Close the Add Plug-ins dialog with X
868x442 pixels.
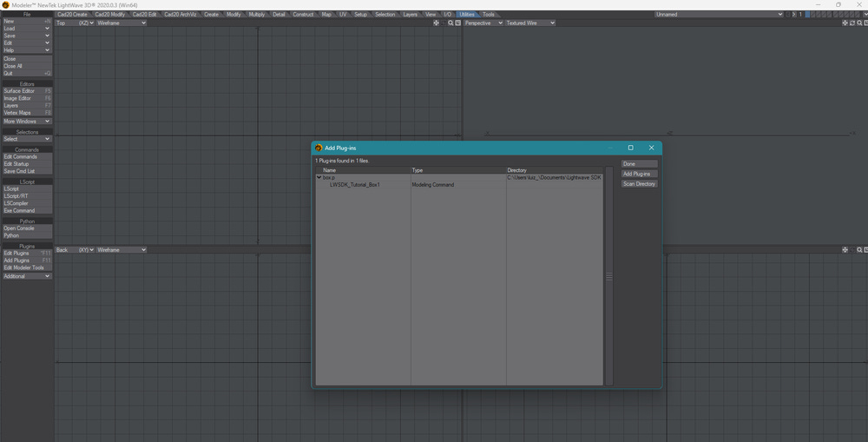click(651, 148)
